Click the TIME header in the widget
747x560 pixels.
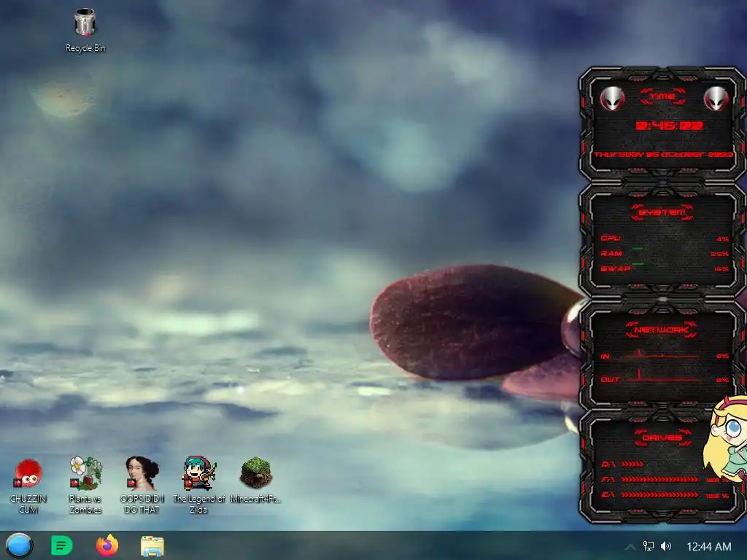662,97
